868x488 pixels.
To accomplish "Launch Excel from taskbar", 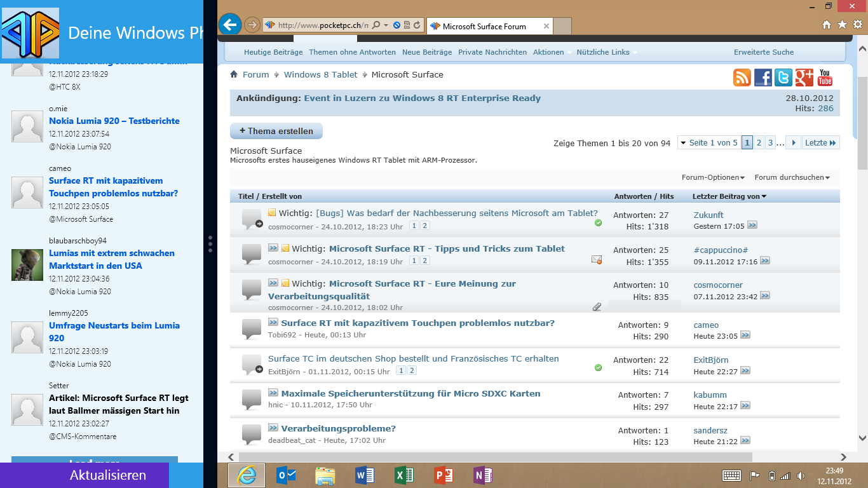I will tap(404, 475).
